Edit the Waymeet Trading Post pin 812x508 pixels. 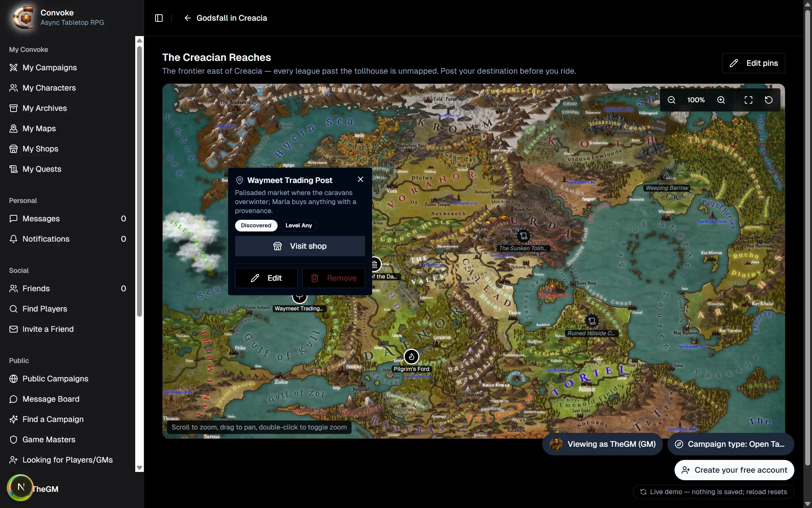click(x=266, y=278)
